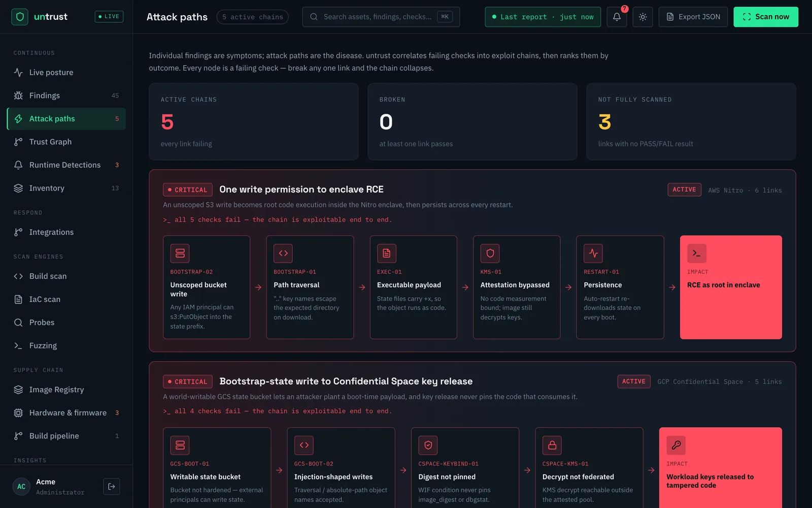Viewport: 812px width, 508px height.
Task: Open the Fuzzing engine
Action: (x=66, y=345)
